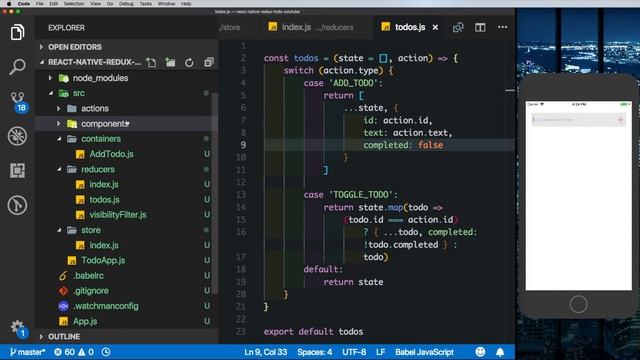Create a new folder in explorer
This screenshot has width=640, height=360.
point(170,62)
